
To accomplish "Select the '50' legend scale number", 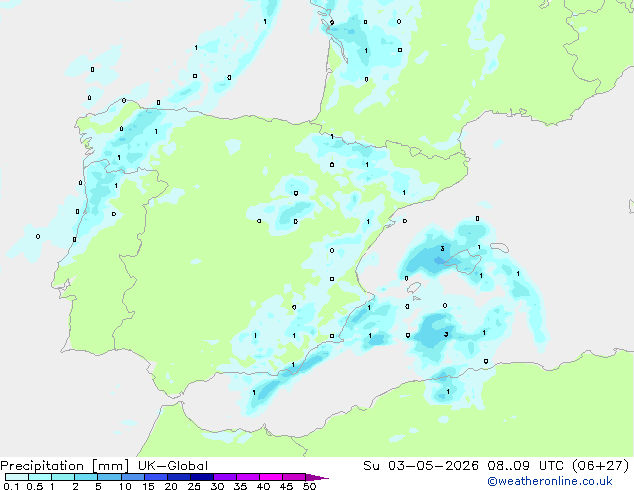I will 309,486.
